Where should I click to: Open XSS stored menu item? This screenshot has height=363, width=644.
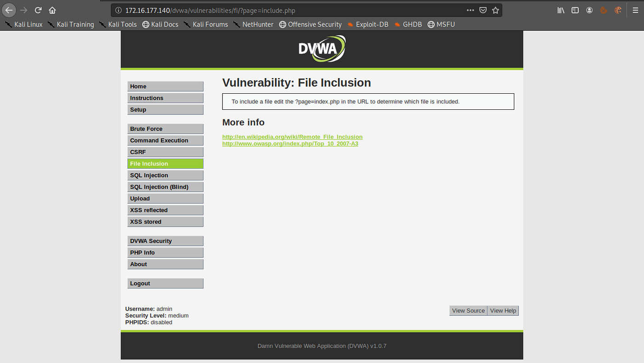165,221
